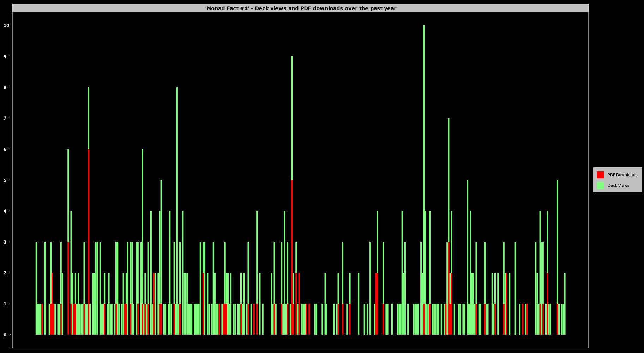Click the y-axis label 8
The image size is (644, 353).
[x=5, y=87]
